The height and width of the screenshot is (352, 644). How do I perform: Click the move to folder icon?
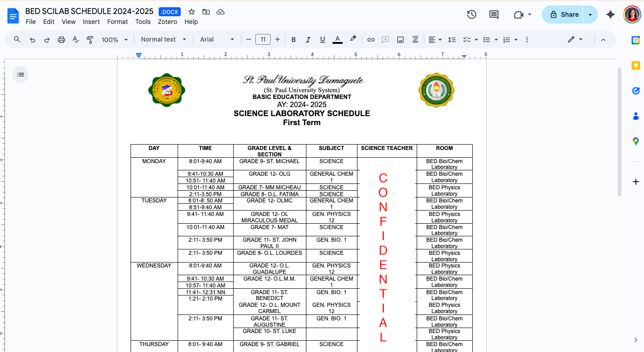tap(206, 12)
